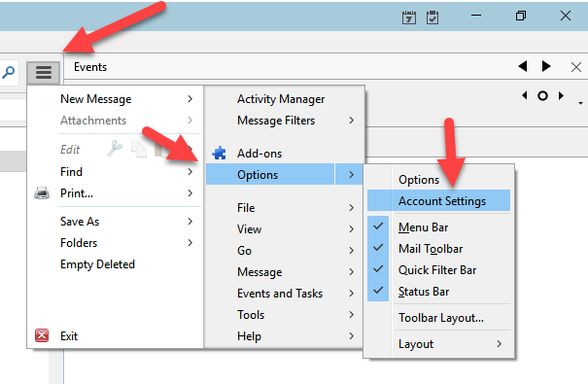Click Toolbar Layout... entry

pyautogui.click(x=441, y=318)
